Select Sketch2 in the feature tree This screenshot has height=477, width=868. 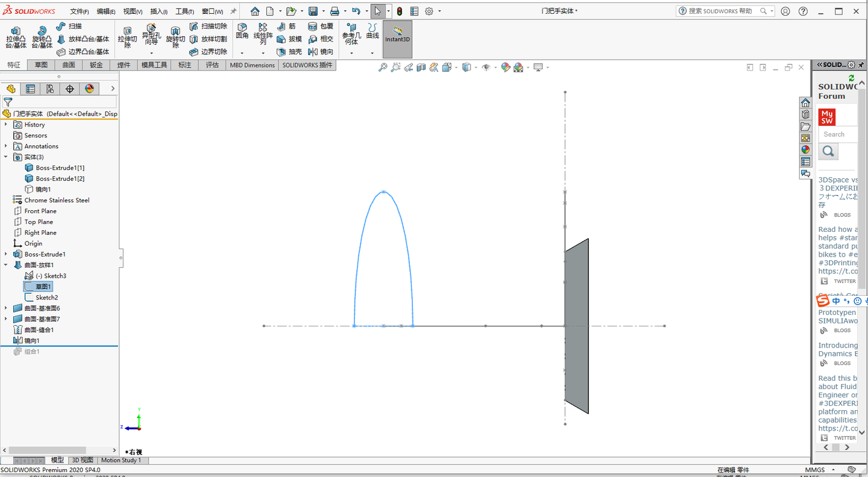coord(46,298)
